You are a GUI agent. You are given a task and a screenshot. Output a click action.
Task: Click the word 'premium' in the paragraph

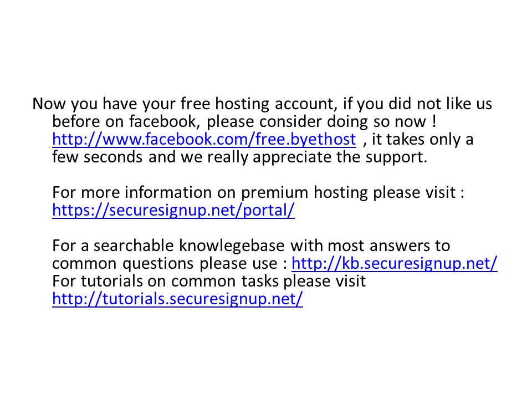point(274,193)
